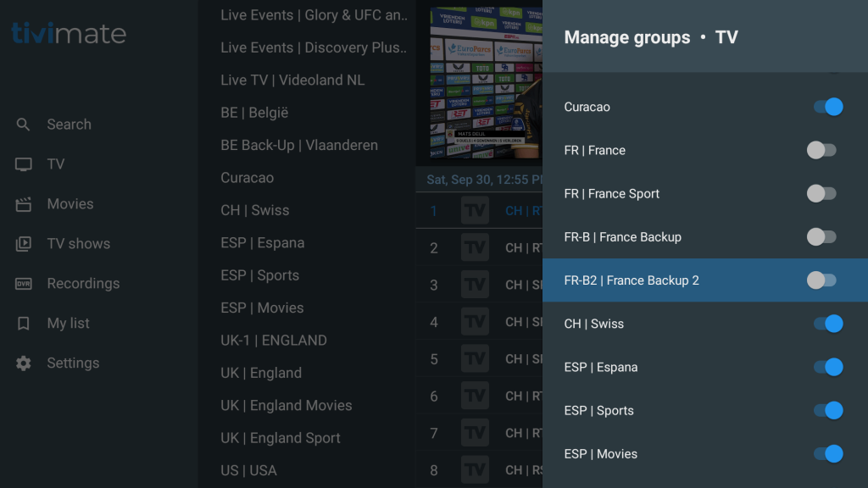Choose UK | England Sport group
Image resolution: width=868 pixels, height=488 pixels.
pyautogui.click(x=281, y=438)
